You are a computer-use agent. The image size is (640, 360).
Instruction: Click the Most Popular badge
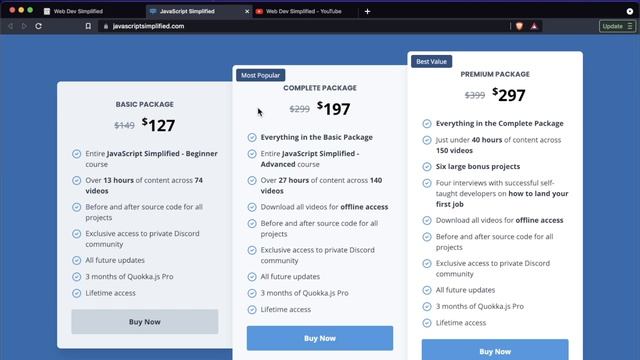(x=260, y=75)
